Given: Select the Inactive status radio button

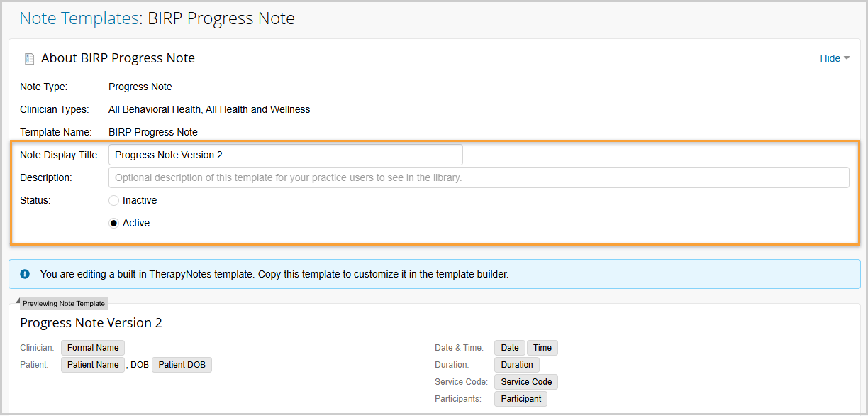Looking at the screenshot, I should [x=113, y=201].
